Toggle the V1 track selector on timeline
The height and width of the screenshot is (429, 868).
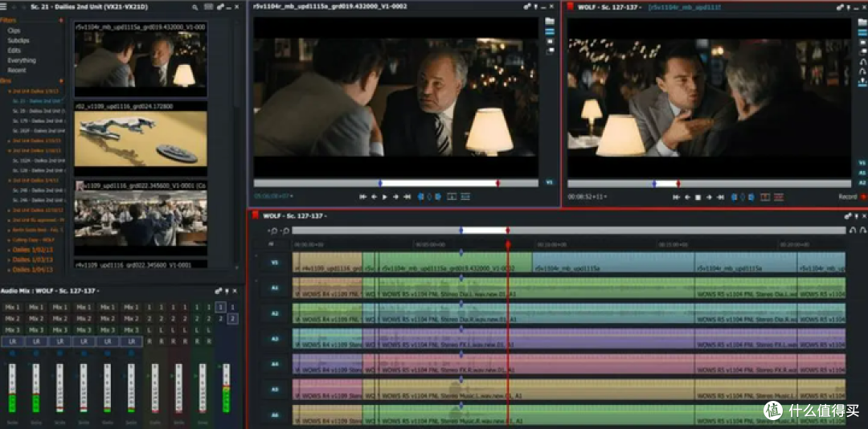(x=274, y=262)
